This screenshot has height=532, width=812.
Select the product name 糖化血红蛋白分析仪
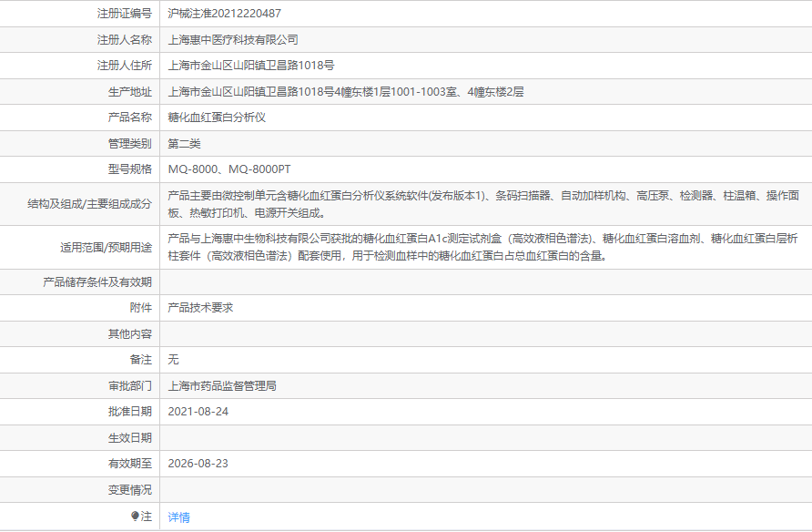(x=217, y=118)
